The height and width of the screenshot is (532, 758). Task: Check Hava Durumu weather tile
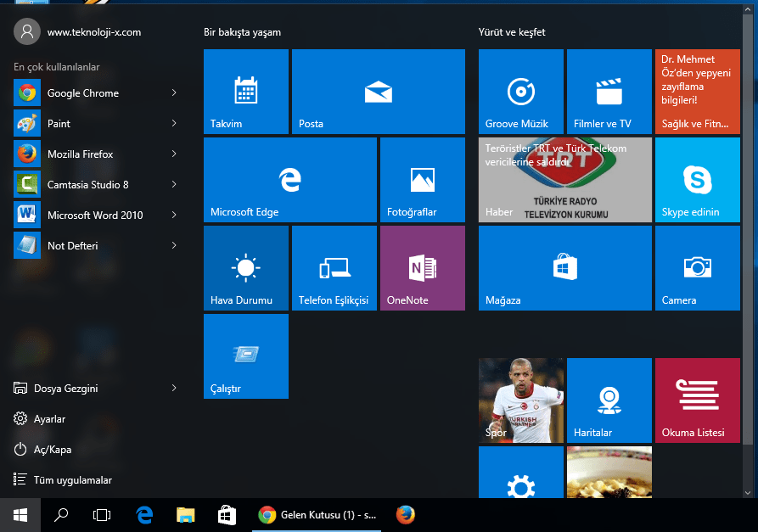245,267
